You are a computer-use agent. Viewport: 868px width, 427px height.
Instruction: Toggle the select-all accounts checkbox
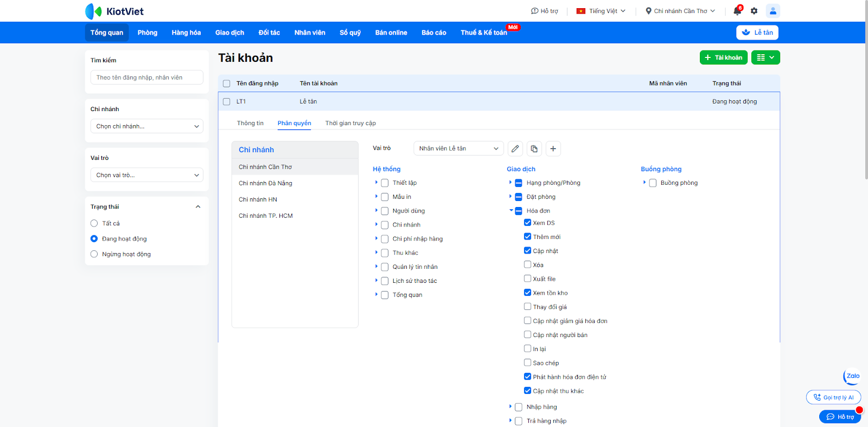[x=227, y=83]
